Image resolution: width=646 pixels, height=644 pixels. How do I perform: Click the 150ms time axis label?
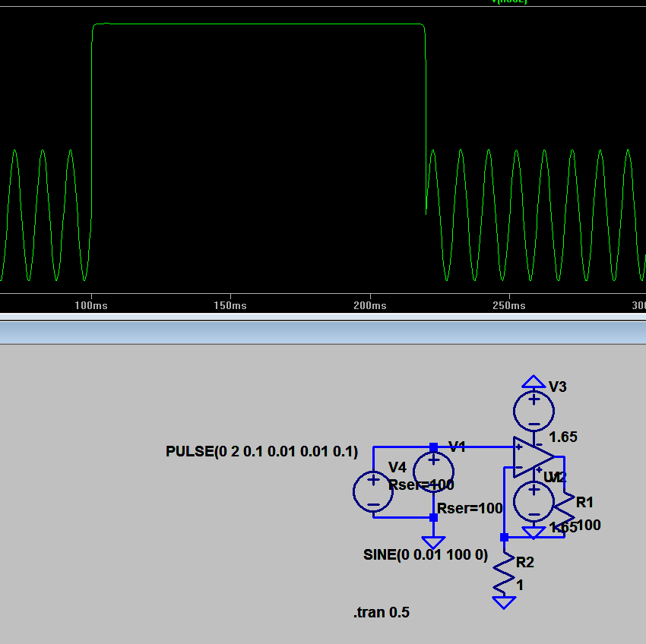click(x=230, y=305)
